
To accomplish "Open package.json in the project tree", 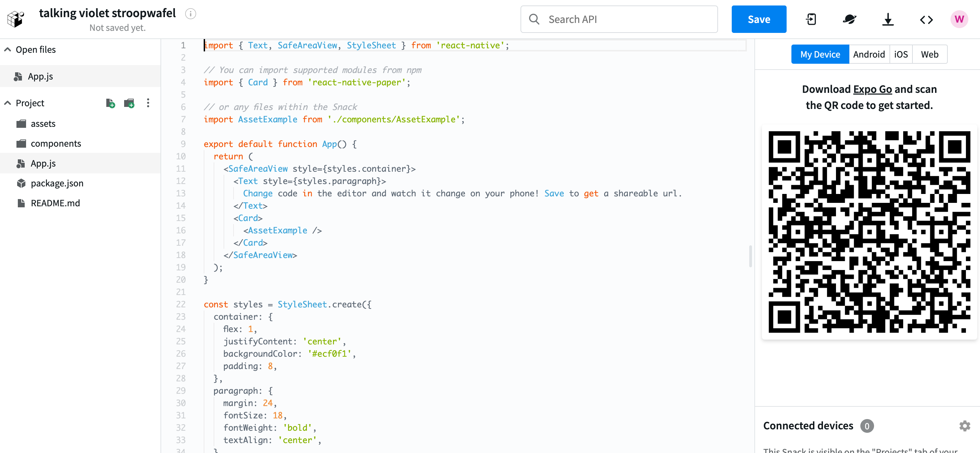I will [57, 183].
